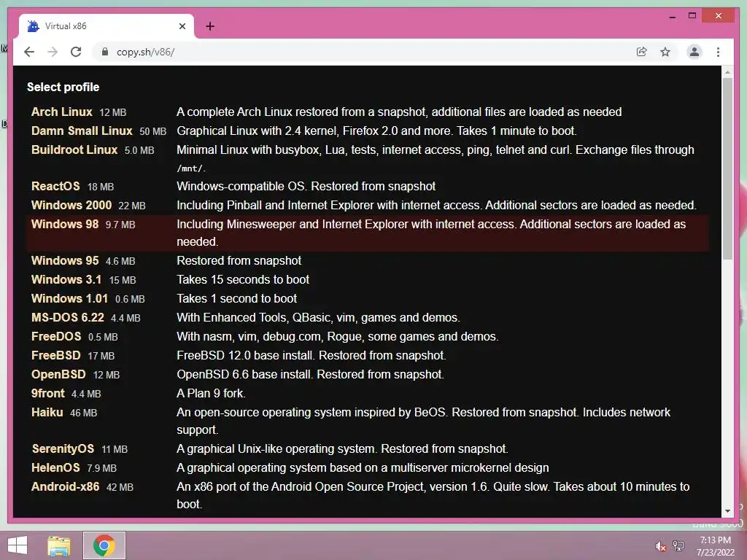The image size is (747, 560).
Task: Launch the Arch Linux profile
Action: click(61, 112)
